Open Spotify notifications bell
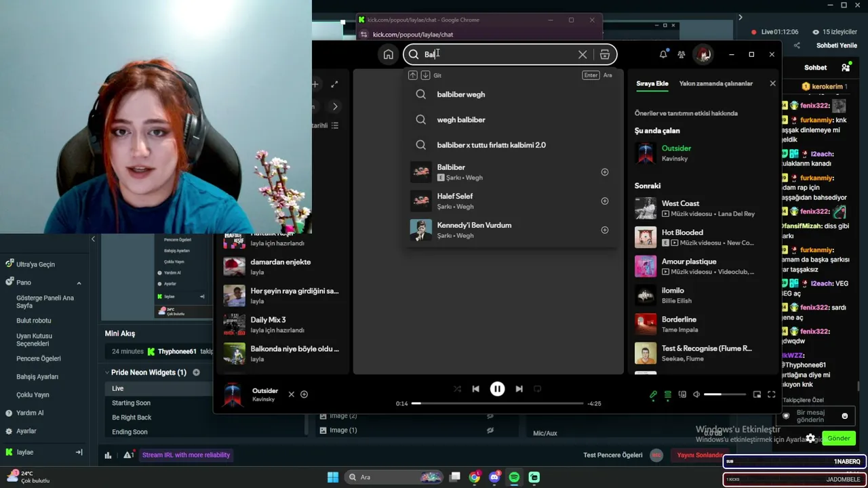 point(663,54)
